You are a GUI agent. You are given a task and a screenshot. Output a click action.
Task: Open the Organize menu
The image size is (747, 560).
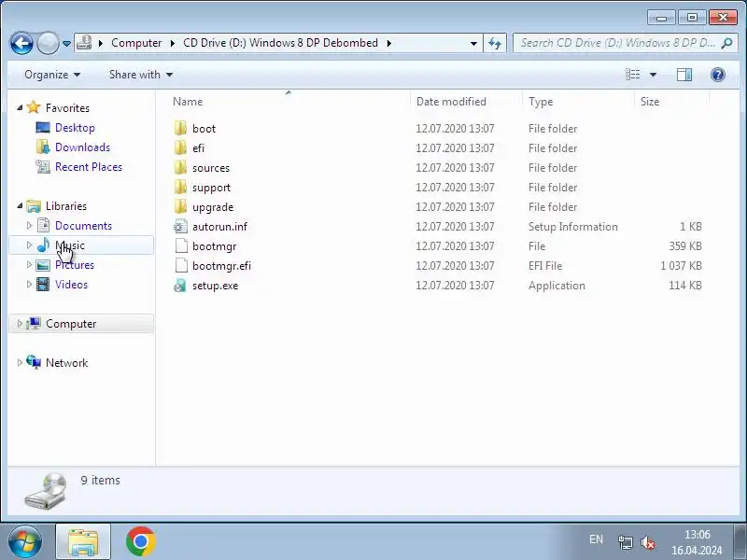pyautogui.click(x=52, y=75)
